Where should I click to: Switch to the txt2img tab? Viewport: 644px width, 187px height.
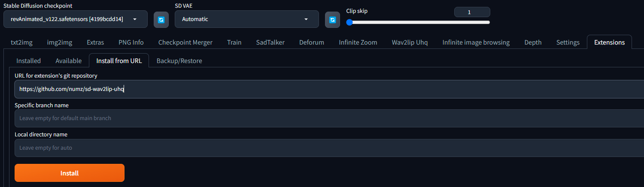21,42
